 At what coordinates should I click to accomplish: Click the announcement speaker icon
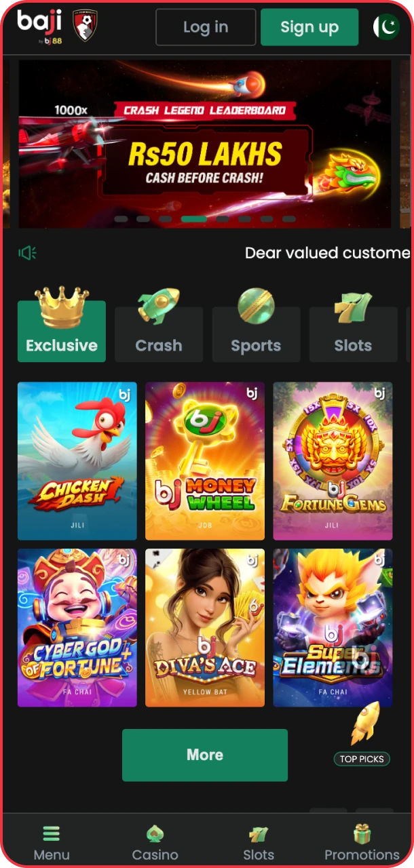pos(27,253)
